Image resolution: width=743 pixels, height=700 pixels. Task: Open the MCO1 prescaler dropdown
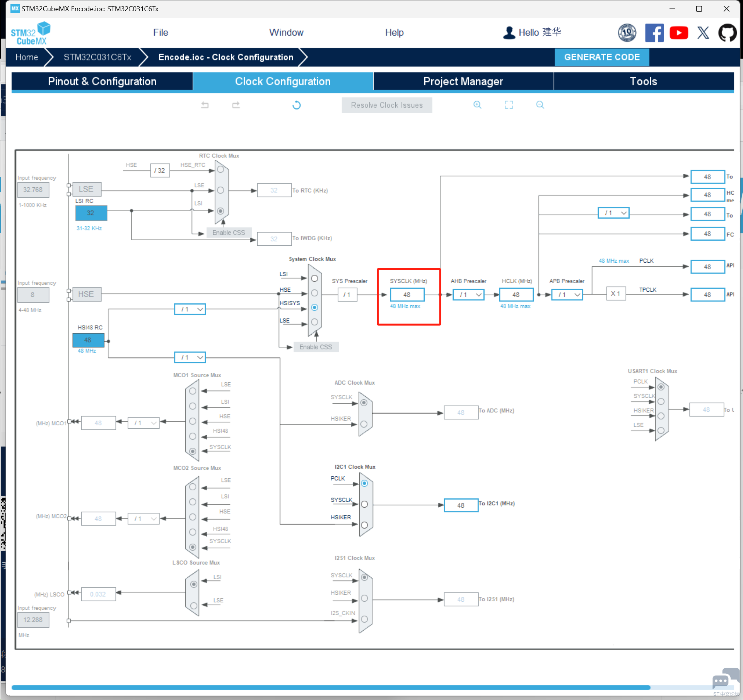[x=143, y=423]
